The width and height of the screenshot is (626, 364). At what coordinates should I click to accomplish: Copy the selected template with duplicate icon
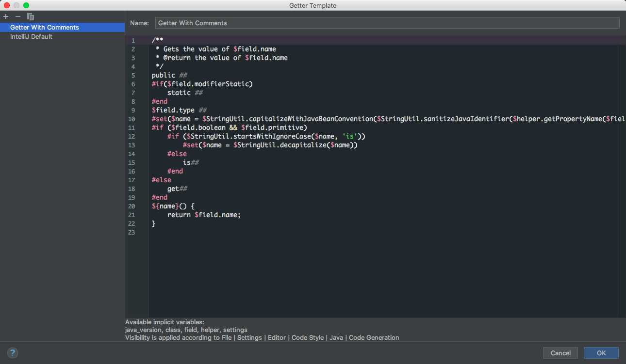(31, 16)
